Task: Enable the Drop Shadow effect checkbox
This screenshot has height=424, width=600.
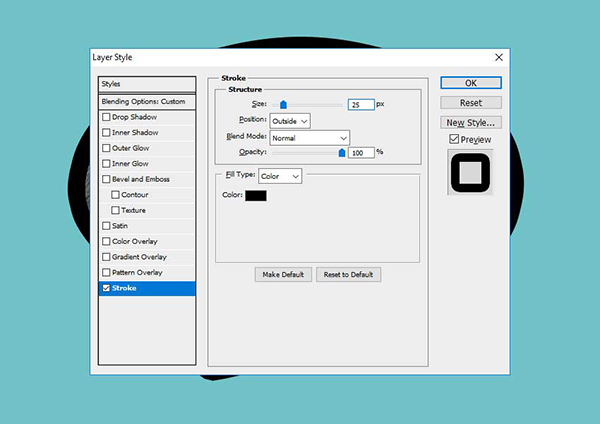Action: pyautogui.click(x=106, y=118)
